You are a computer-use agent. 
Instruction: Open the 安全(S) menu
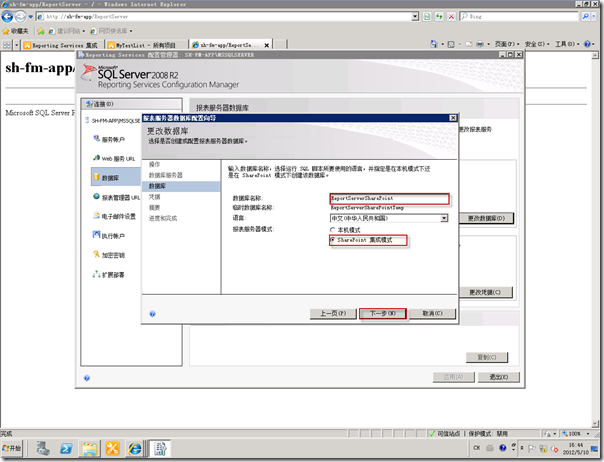pyautogui.click(x=537, y=44)
